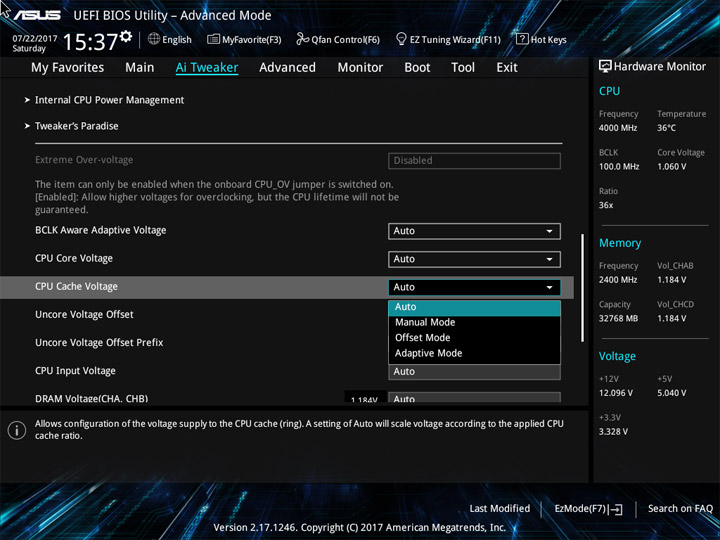Collapse the CPU Cache Voltage dropdown

[x=474, y=287]
